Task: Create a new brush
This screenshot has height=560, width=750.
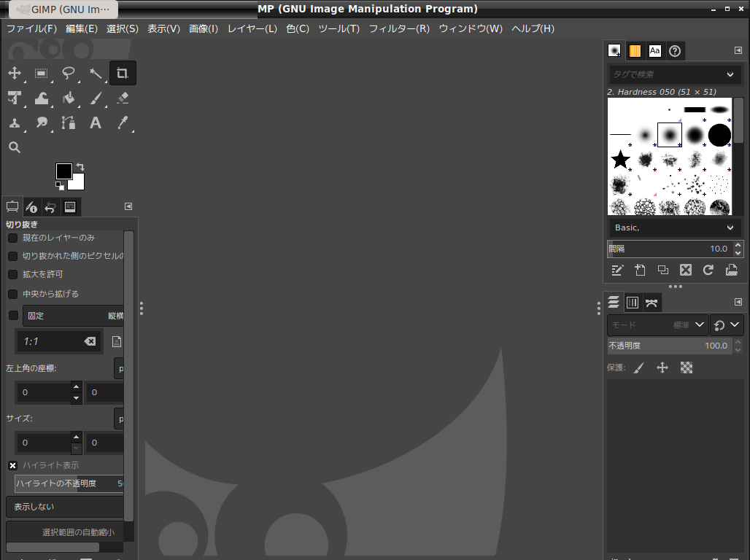Action: (x=640, y=271)
